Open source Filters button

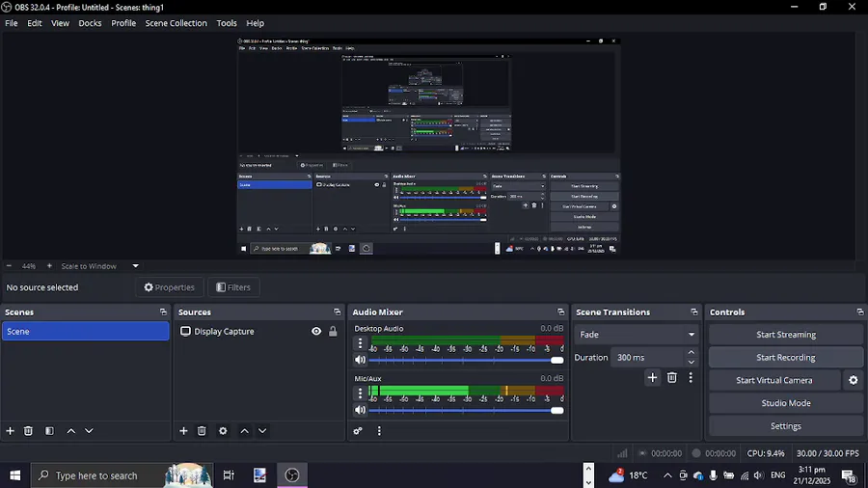point(233,287)
